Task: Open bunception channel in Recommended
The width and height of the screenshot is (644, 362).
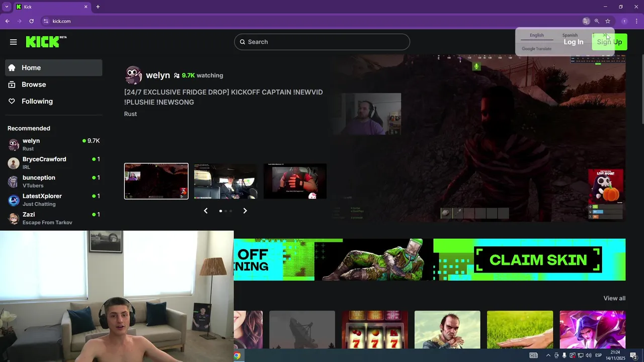Action: [54, 182]
